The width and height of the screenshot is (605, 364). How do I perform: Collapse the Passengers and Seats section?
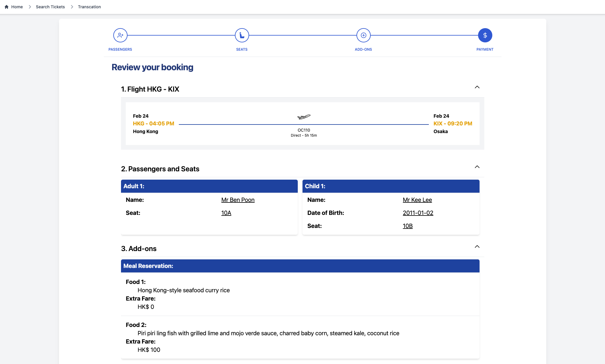(477, 167)
